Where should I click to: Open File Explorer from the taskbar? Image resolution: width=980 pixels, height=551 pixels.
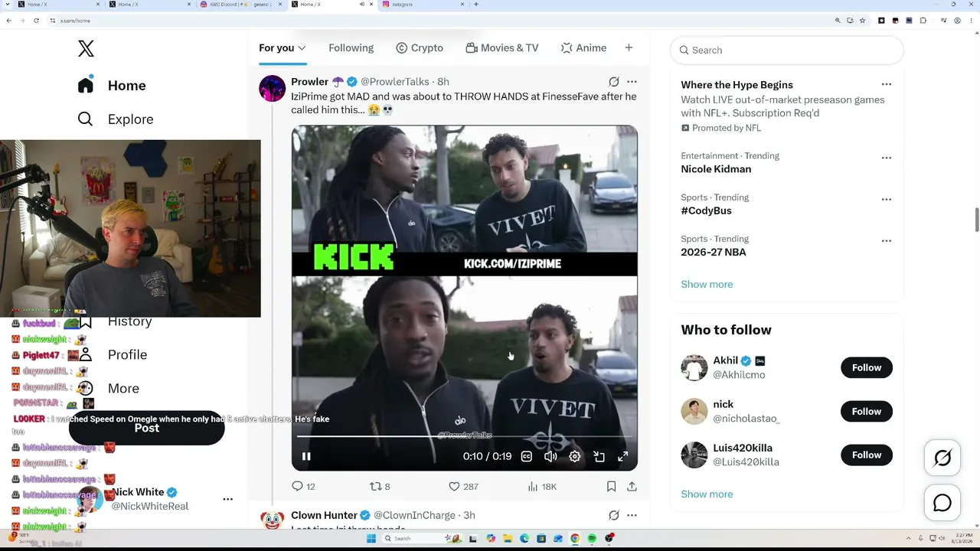tap(508, 539)
